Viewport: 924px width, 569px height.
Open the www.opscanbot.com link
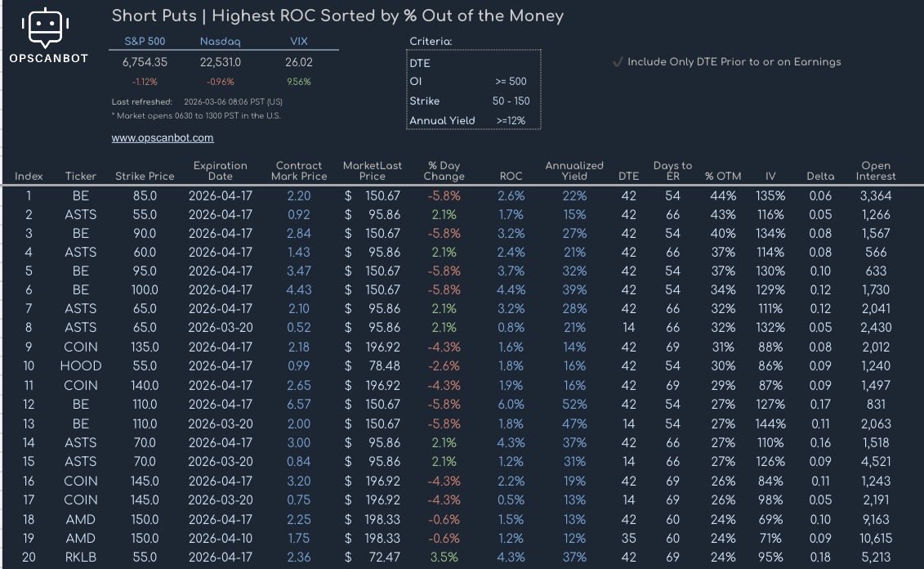[x=163, y=138]
